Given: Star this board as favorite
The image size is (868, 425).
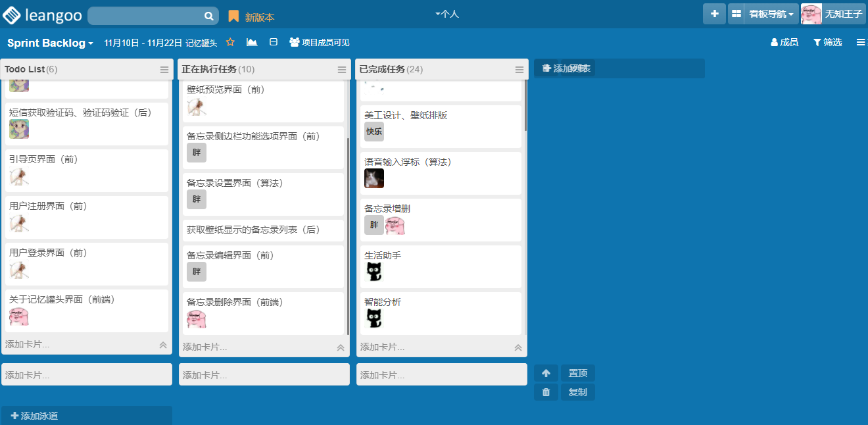Looking at the screenshot, I should (x=230, y=42).
